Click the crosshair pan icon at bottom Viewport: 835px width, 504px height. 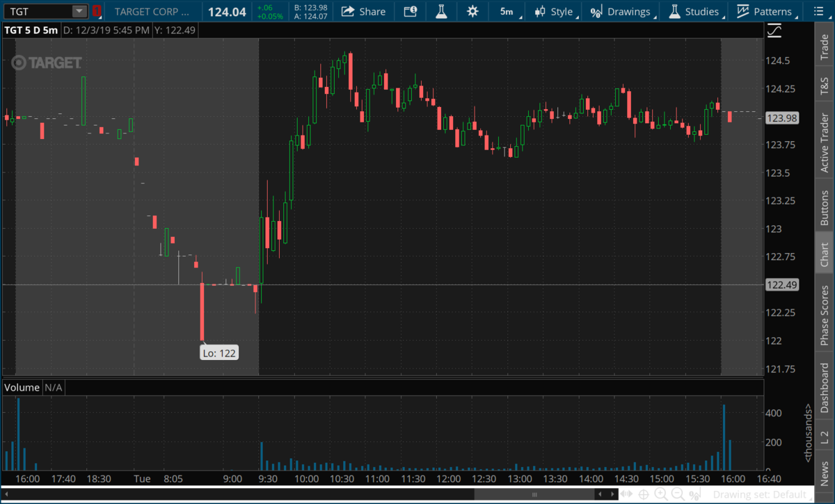[x=645, y=494]
